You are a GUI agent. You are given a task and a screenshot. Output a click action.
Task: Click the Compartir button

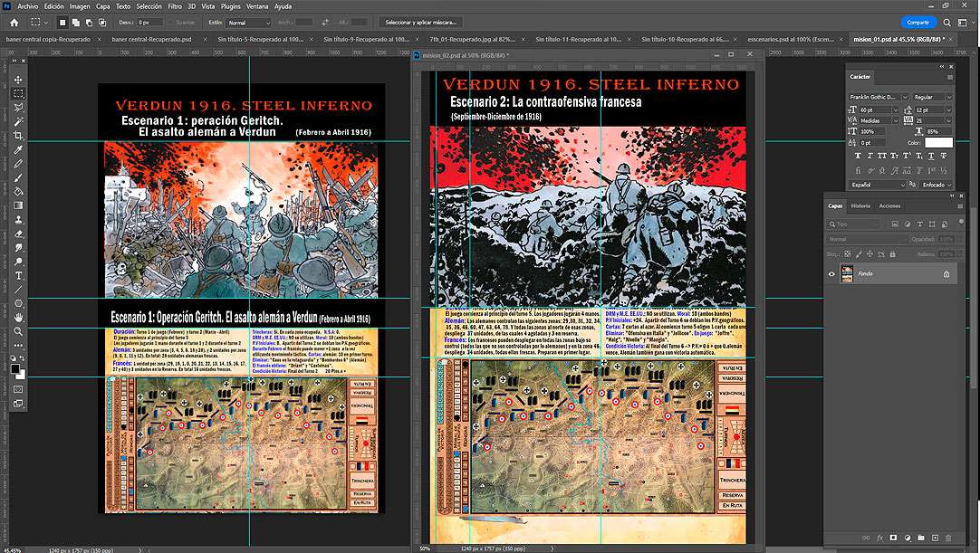coord(918,23)
